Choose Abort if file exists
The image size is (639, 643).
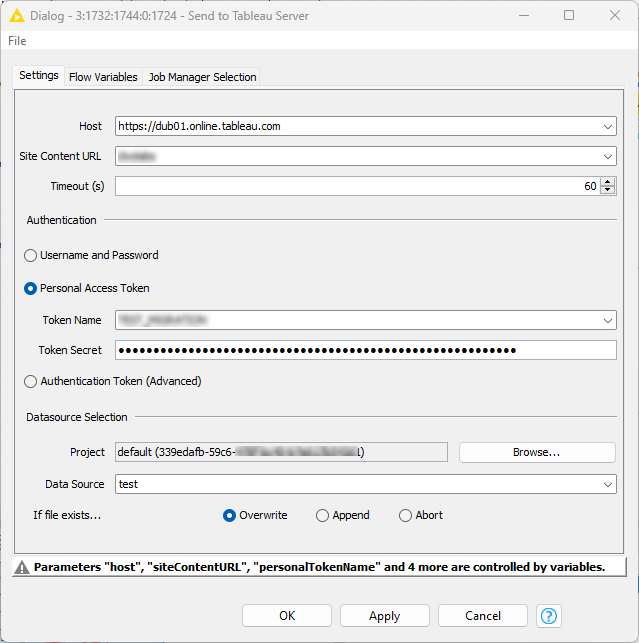[x=405, y=515]
